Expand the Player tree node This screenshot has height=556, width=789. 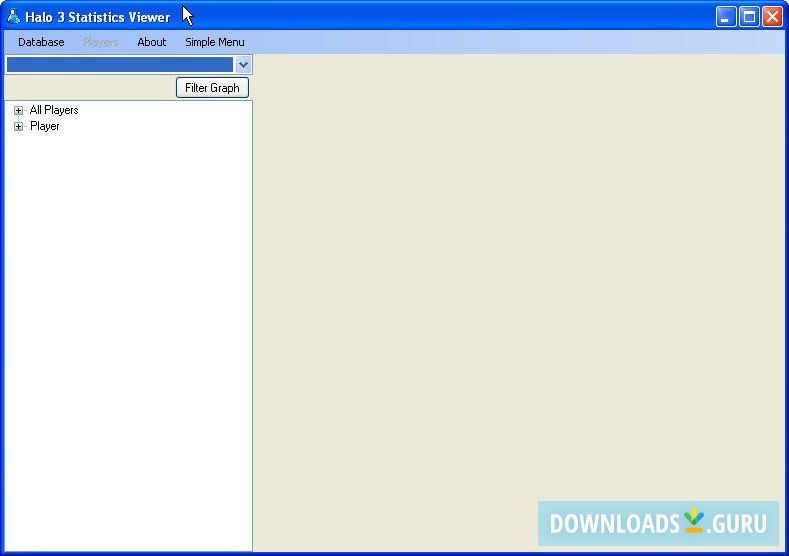19,126
